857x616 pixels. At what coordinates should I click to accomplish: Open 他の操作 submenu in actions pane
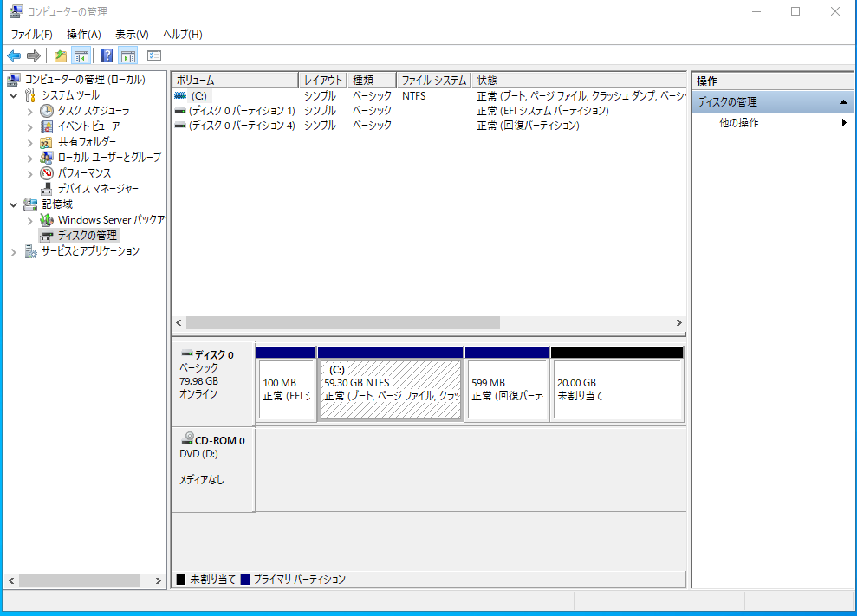[739, 123]
